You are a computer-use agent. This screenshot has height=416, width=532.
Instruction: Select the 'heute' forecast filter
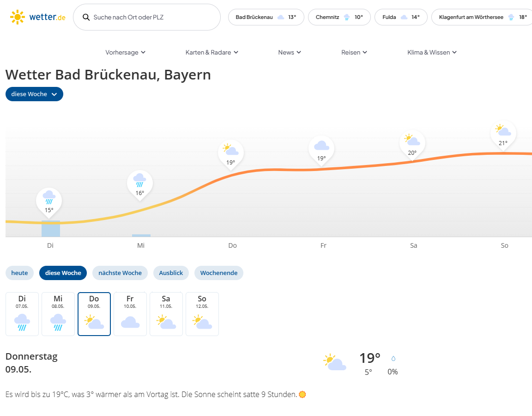pyautogui.click(x=19, y=273)
